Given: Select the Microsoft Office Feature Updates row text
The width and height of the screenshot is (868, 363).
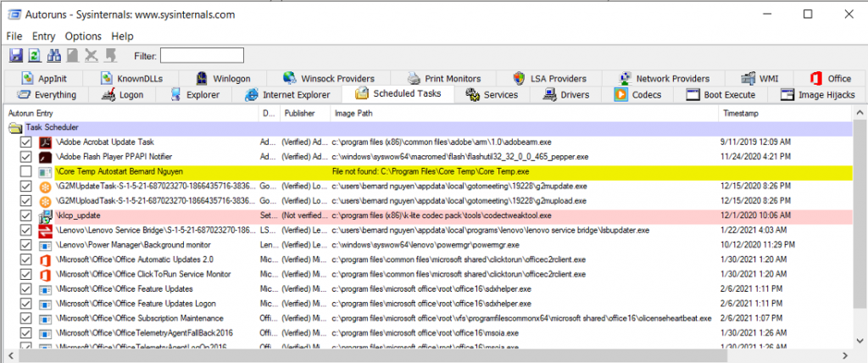Looking at the screenshot, I should point(124,288).
